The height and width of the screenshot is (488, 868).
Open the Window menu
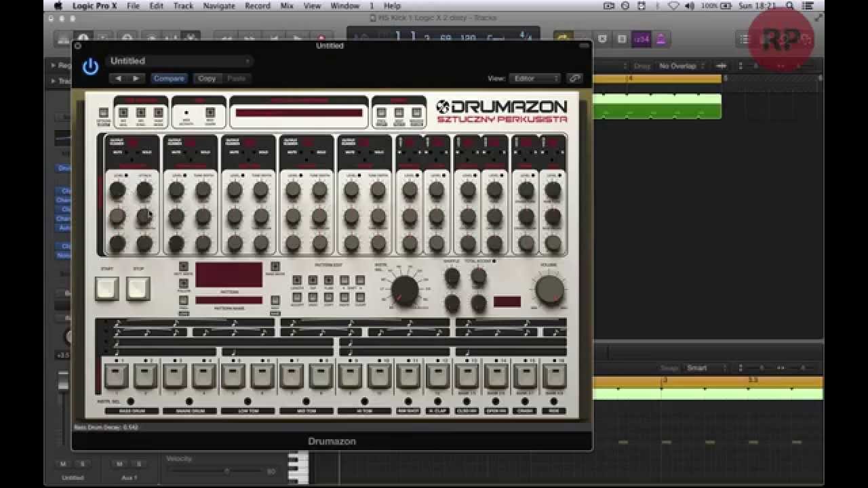click(344, 5)
